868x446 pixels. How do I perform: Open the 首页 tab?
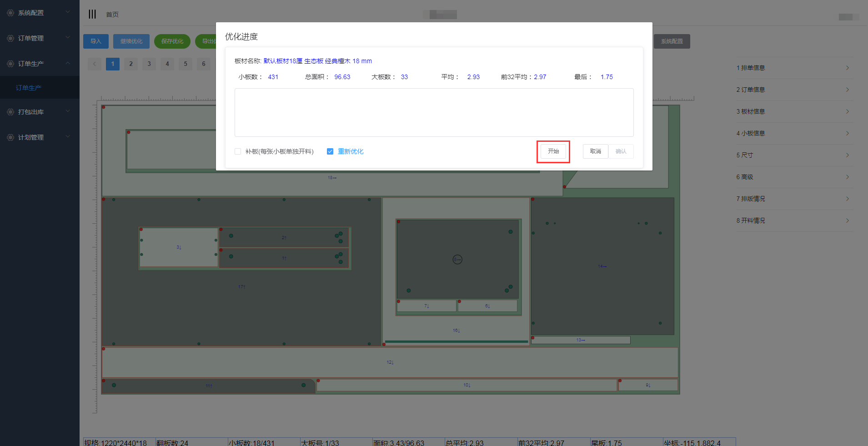coord(112,15)
